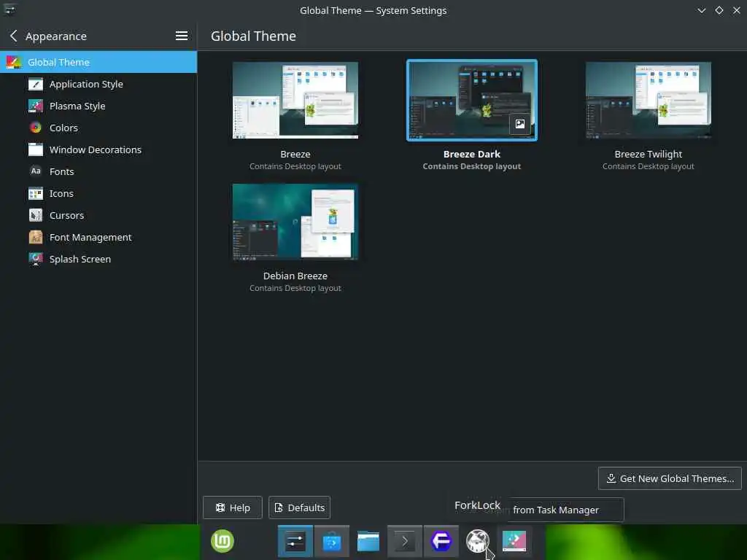Open the terminal taskbar icon
Screen dimensions: 747x560
[404, 542]
